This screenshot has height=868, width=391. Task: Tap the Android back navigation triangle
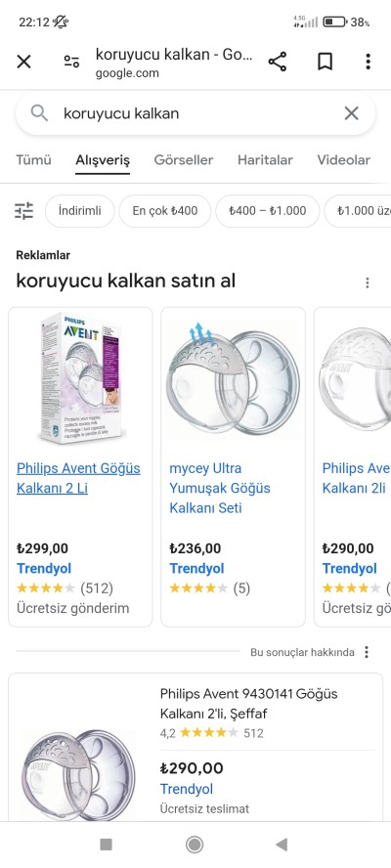coord(282,845)
